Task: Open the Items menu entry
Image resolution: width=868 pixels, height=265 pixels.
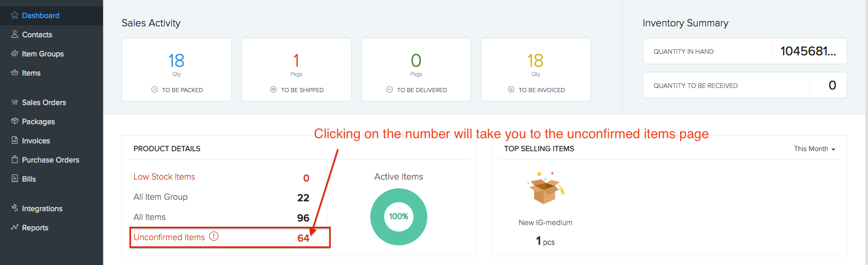Action: (x=31, y=73)
